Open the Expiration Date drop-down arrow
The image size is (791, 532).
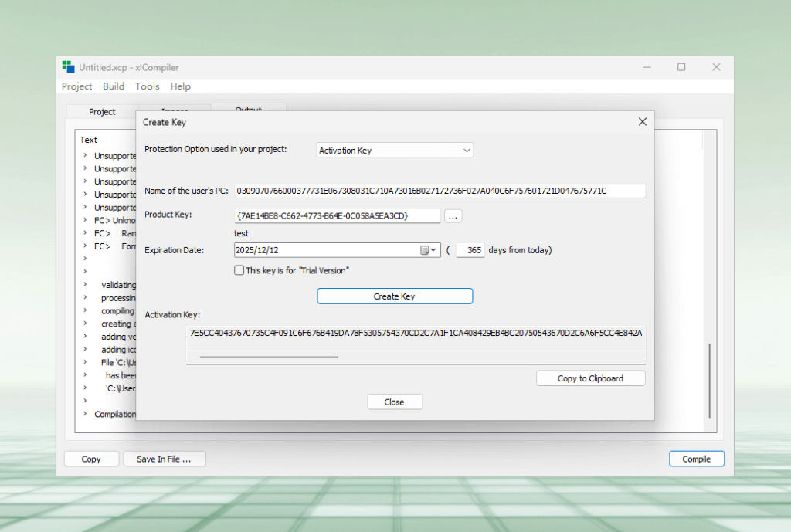[432, 249]
